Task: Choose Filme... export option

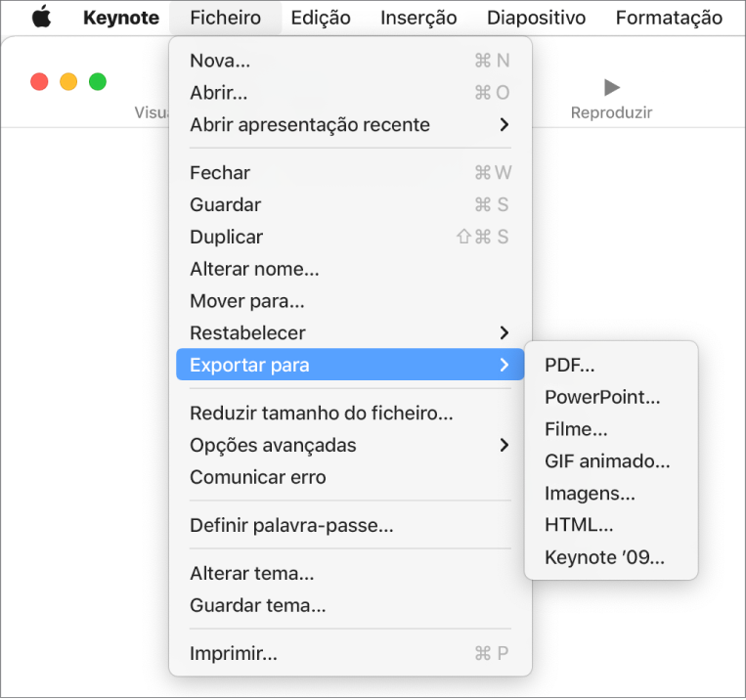Action: point(611,429)
